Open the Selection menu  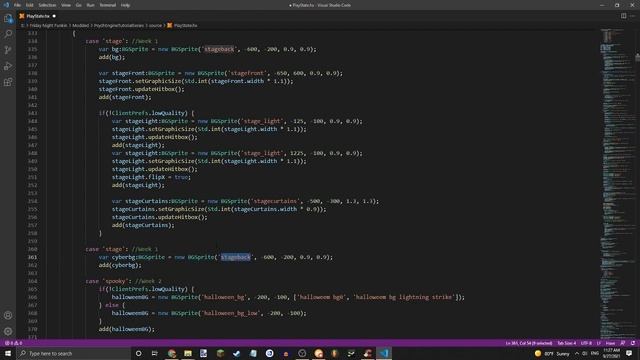(x=47, y=5)
